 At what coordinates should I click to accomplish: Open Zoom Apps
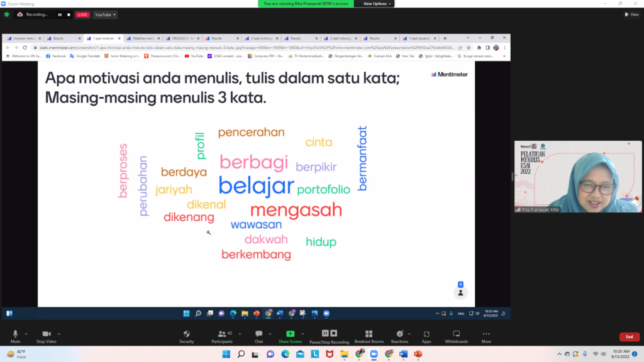(426, 337)
